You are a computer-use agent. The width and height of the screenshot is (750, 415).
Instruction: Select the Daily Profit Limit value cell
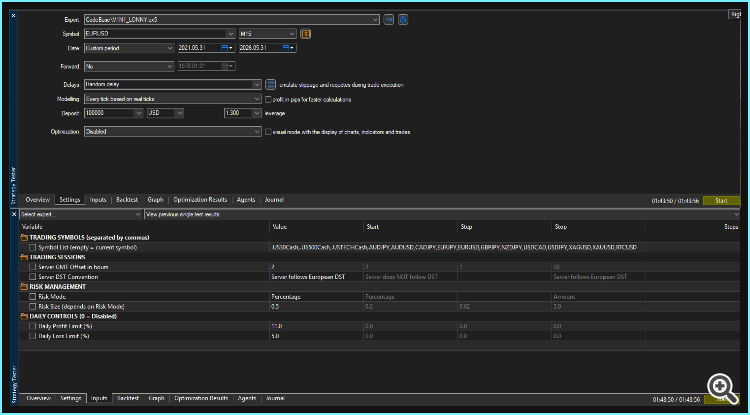[316, 326]
